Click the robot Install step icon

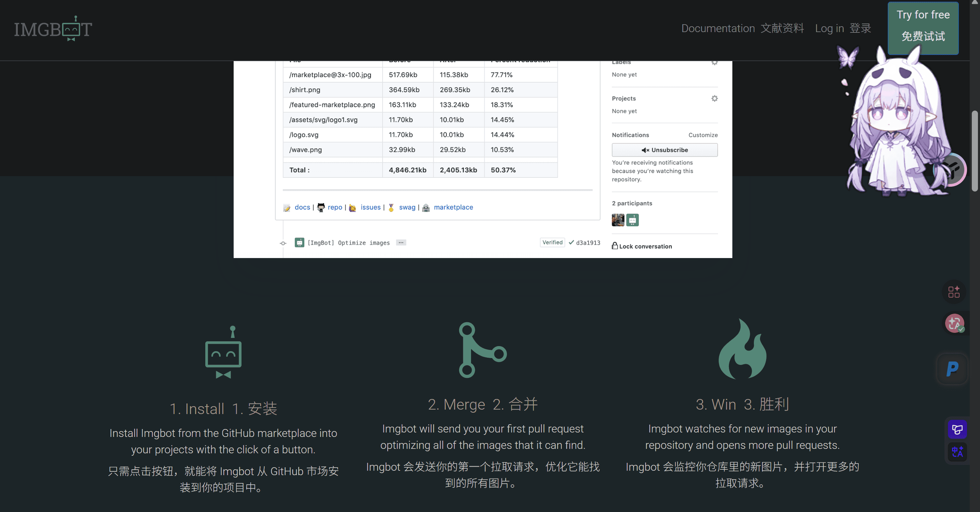(x=223, y=352)
